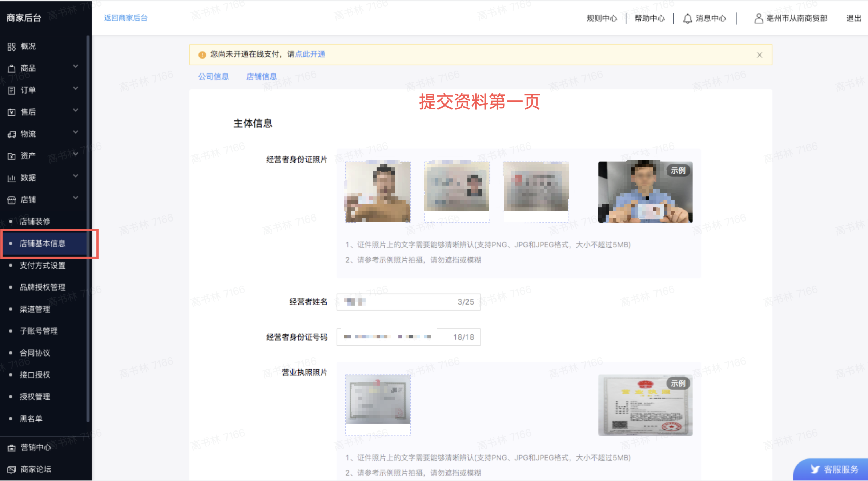Click the 物流 logistics truck icon

tap(11, 134)
